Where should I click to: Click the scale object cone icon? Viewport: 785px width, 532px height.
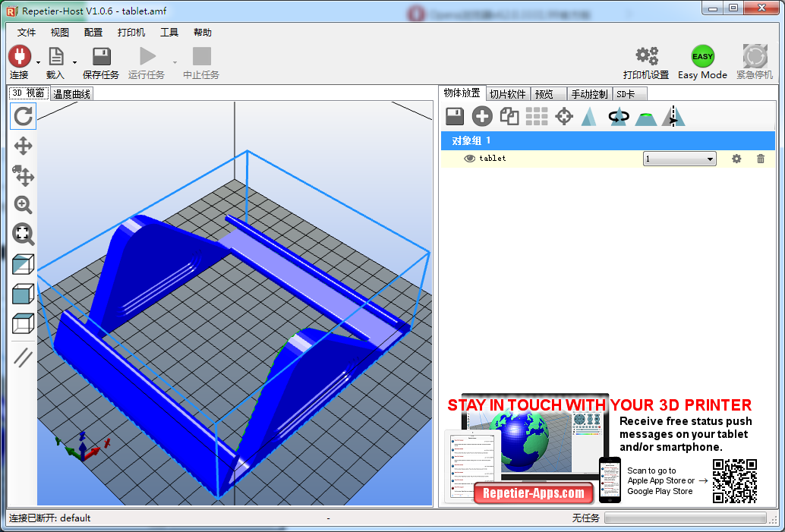click(x=589, y=117)
